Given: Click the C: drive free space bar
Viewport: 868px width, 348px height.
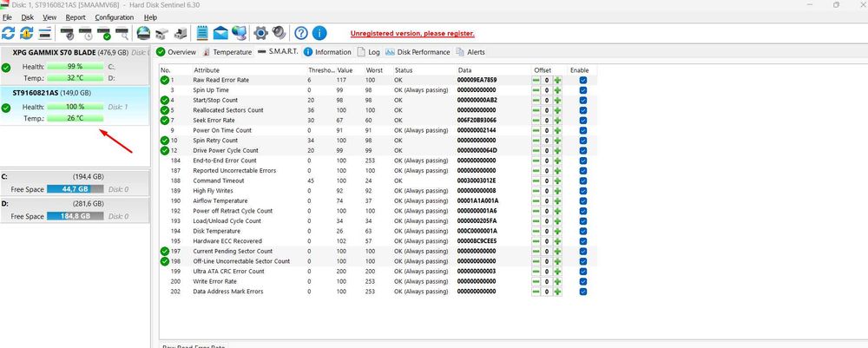Looking at the screenshot, I should pyautogui.click(x=76, y=189).
